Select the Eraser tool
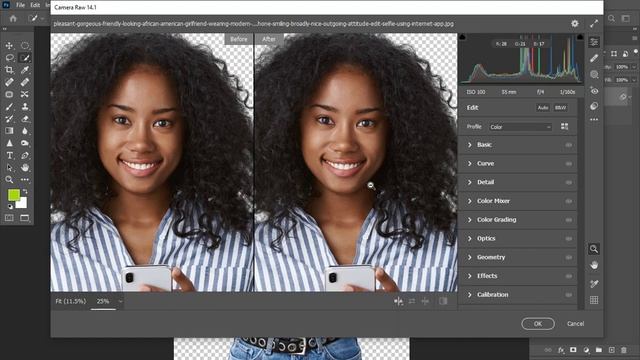Viewport: 640px width, 360px height. (x=25, y=119)
